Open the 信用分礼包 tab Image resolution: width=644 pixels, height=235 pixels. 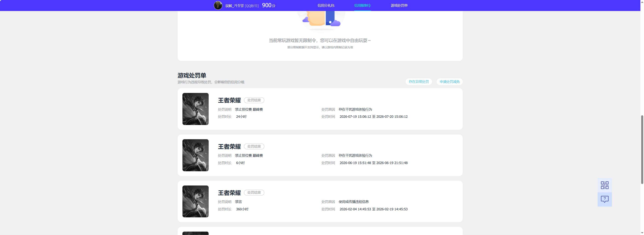[326, 6]
